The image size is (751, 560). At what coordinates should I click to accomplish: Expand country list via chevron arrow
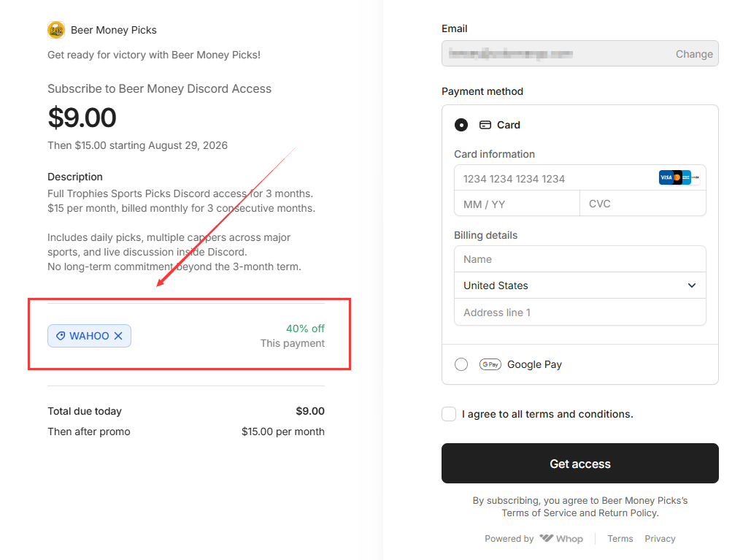(692, 285)
